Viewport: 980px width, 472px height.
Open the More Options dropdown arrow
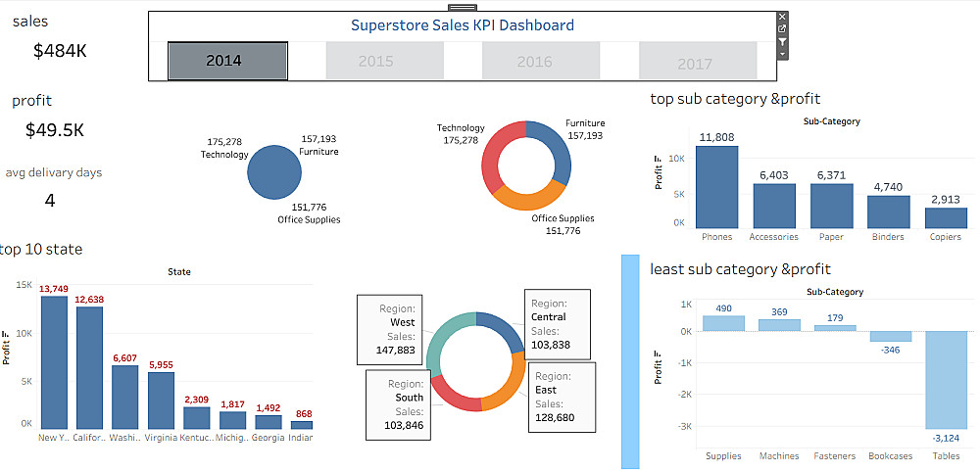782,54
